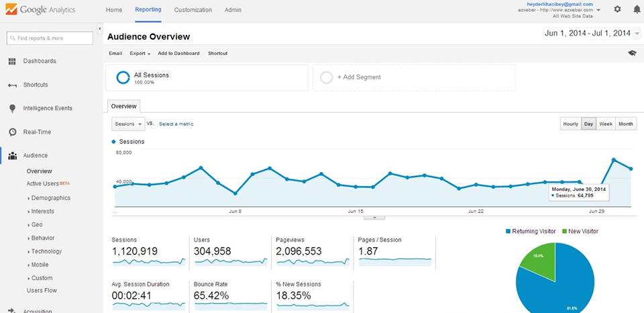
Task: Open the notifications bell icon
Action: click(x=637, y=9)
